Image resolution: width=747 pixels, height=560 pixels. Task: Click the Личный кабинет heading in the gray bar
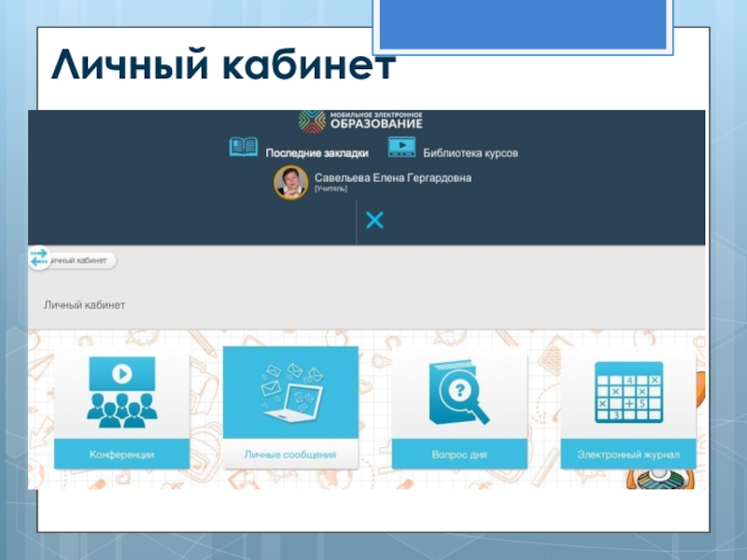coord(84,305)
